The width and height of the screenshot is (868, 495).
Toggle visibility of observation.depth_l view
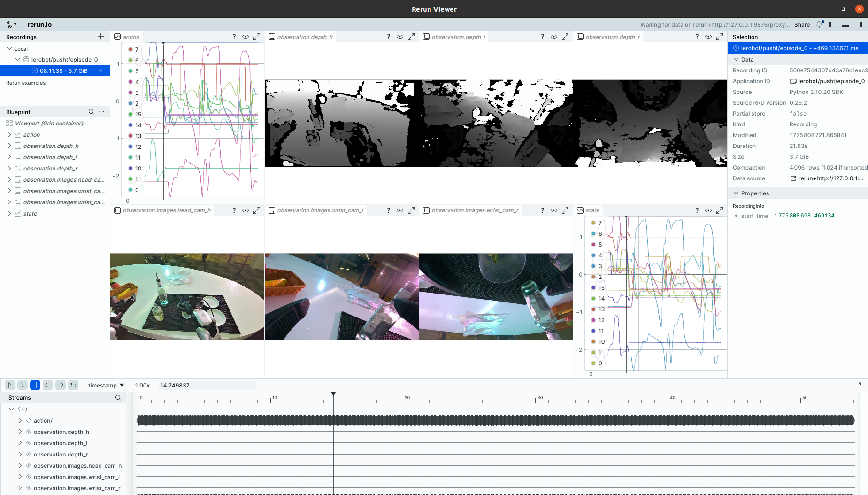click(554, 37)
